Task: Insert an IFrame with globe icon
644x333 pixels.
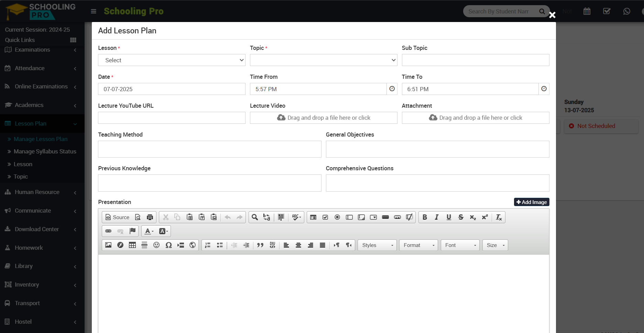Action: [193, 245]
